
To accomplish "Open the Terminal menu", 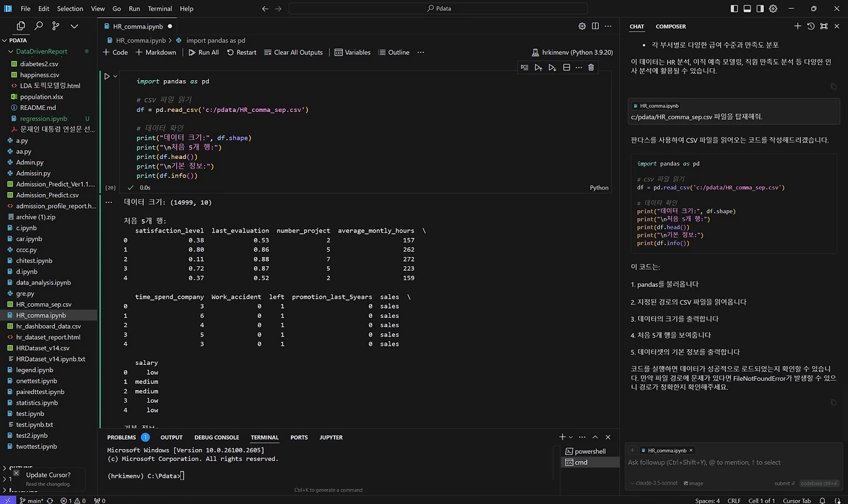I will (x=160, y=9).
